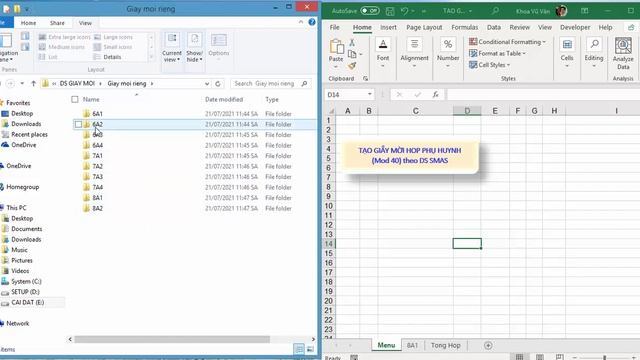Open the address bar history dropdown
Viewport: 640px width, 360px height.
207,84
